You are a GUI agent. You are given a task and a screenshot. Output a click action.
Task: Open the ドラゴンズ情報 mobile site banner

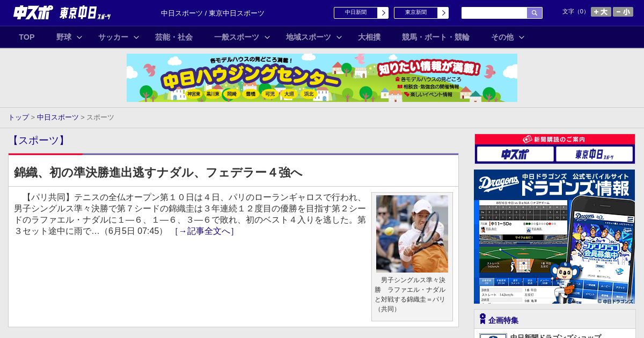pyautogui.click(x=554, y=237)
